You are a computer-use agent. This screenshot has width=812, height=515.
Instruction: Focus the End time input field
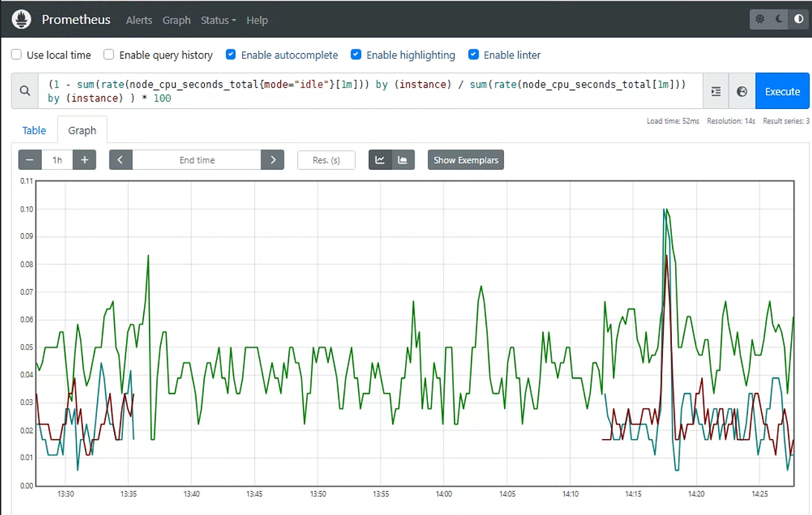tap(197, 160)
